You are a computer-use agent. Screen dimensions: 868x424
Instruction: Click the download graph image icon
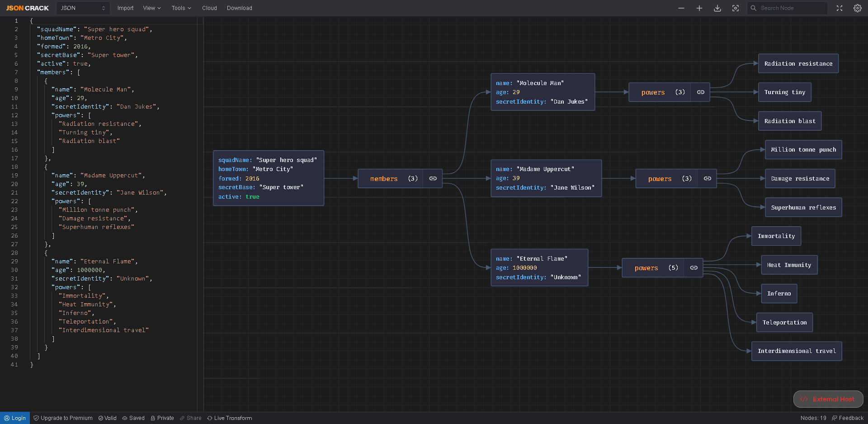[717, 8]
